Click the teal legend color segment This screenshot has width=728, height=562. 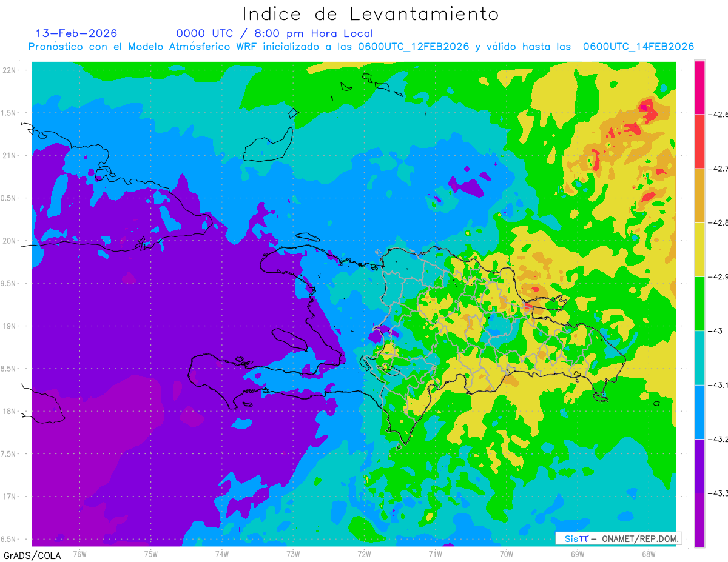coord(699,357)
